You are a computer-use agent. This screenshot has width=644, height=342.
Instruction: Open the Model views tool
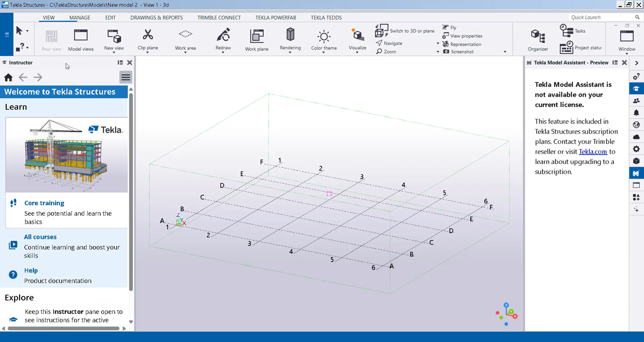pyautogui.click(x=81, y=40)
